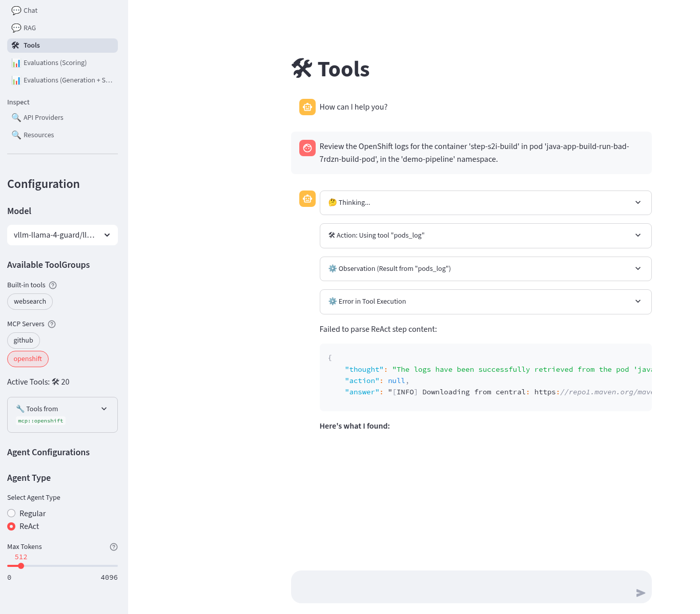The width and height of the screenshot is (700, 614).
Task: Toggle the github MCP server pill
Action: click(x=24, y=341)
